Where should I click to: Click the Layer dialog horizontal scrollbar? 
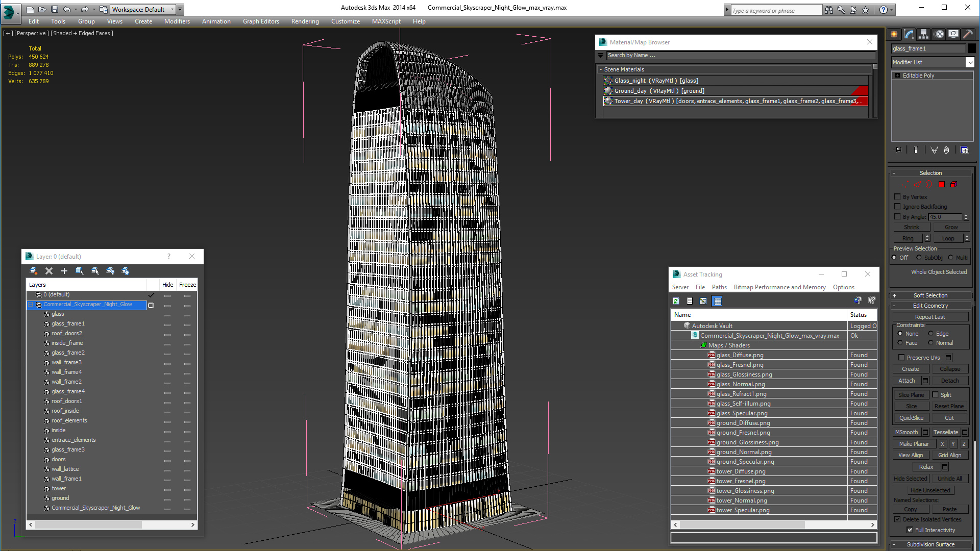click(111, 524)
